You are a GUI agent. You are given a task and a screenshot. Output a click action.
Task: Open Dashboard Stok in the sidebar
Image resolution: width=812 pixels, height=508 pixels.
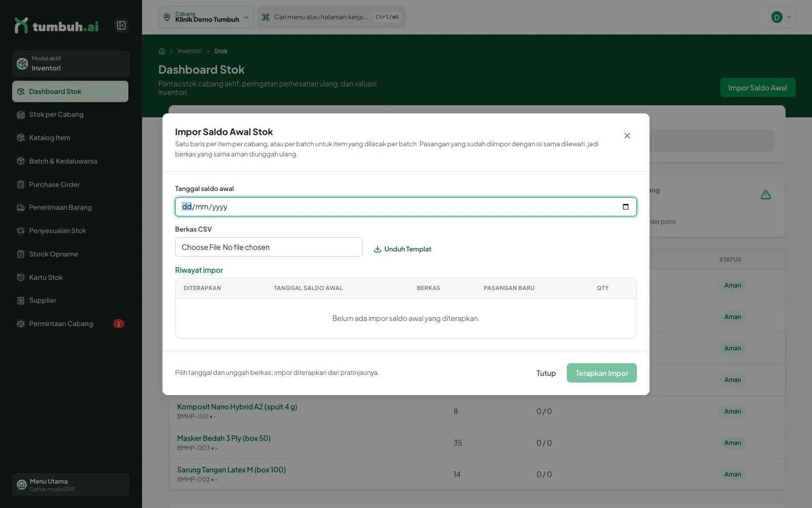click(x=70, y=91)
